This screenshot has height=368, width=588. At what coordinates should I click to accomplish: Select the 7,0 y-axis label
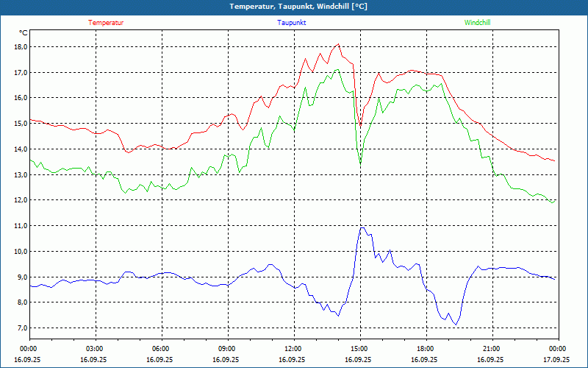coord(22,328)
